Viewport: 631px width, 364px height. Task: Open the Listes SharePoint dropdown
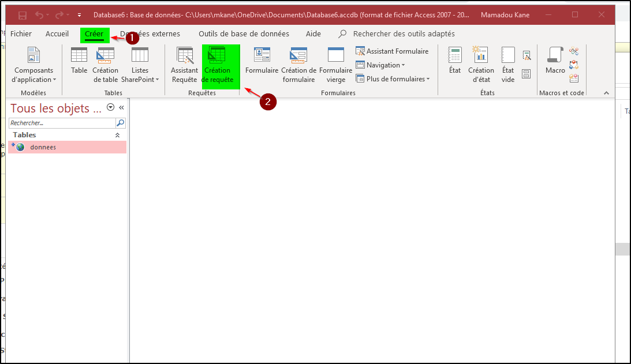(x=140, y=65)
